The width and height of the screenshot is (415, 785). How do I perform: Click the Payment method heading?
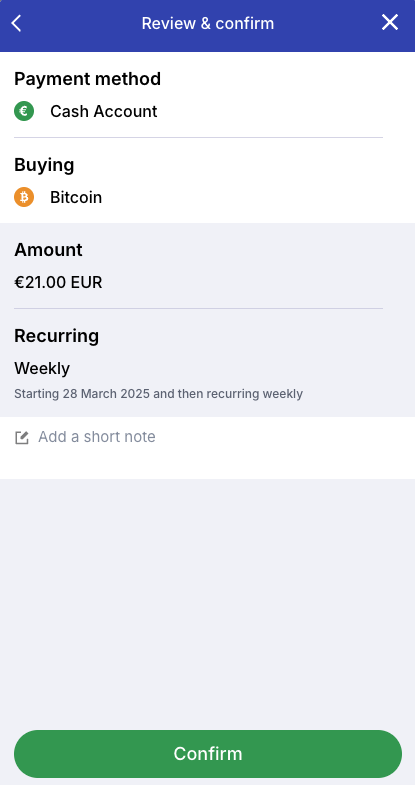click(88, 79)
